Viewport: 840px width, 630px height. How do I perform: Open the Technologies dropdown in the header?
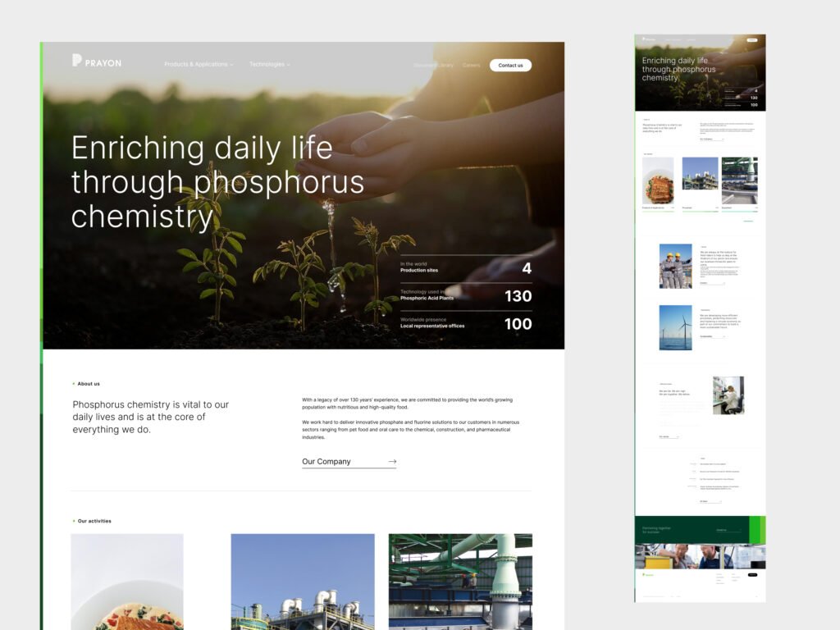click(269, 64)
